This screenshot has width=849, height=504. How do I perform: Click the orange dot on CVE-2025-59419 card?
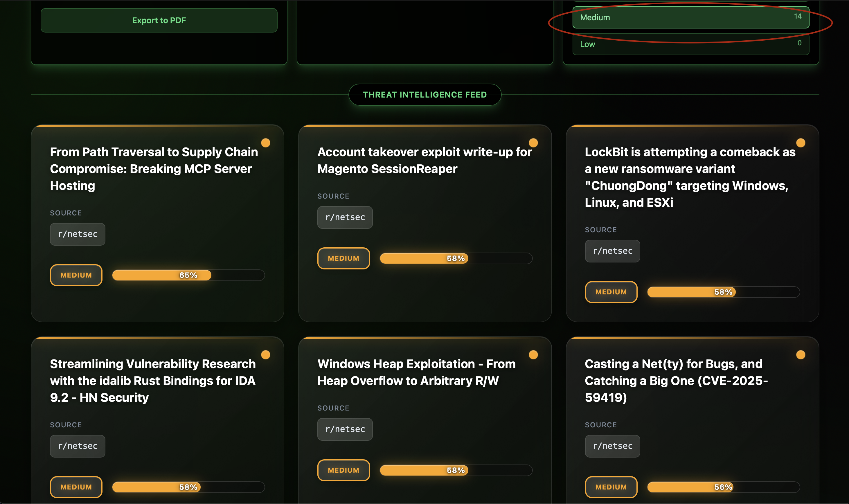click(801, 354)
